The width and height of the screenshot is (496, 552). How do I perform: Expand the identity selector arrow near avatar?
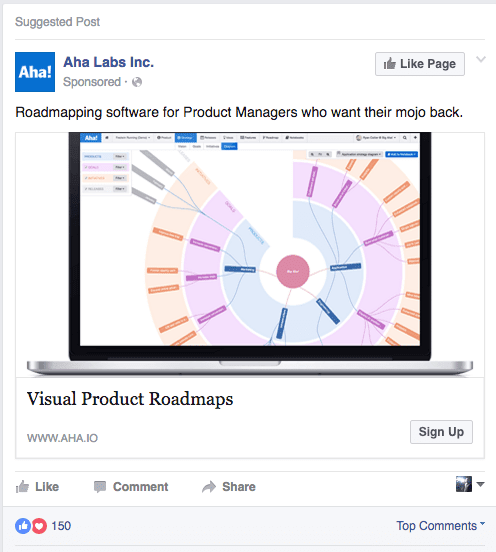point(481,484)
